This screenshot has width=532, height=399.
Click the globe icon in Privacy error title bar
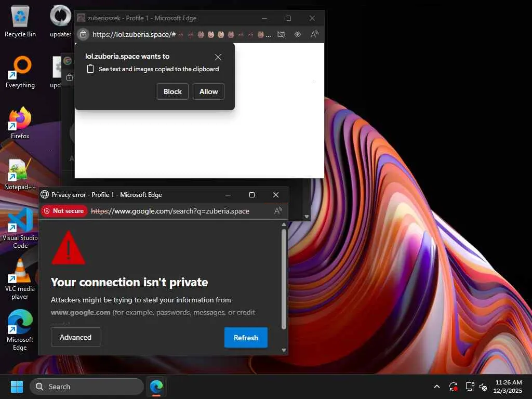coord(45,194)
